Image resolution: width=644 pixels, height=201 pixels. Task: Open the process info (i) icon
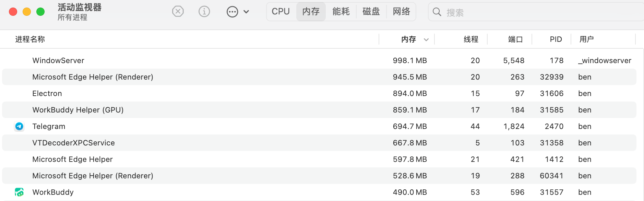point(204,12)
